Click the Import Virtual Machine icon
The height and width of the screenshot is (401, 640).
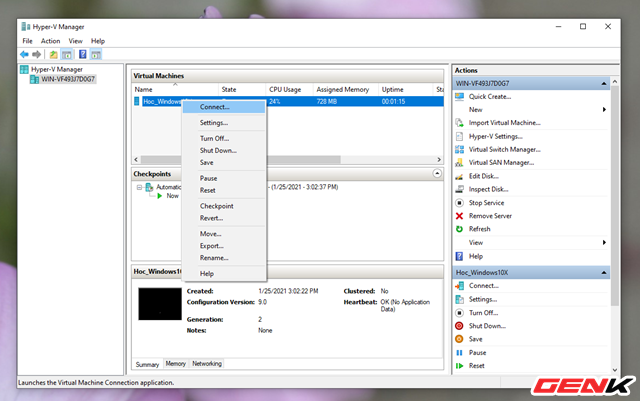pos(460,123)
